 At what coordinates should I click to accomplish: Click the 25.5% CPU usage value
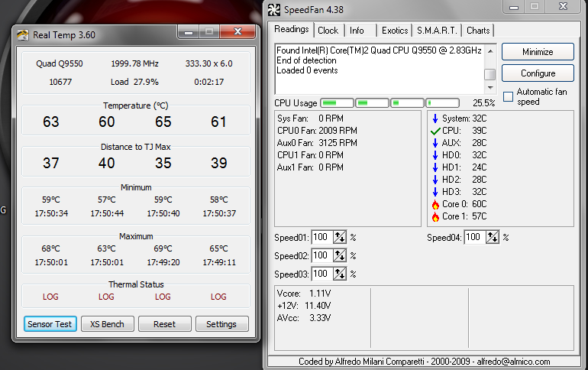coord(483,103)
